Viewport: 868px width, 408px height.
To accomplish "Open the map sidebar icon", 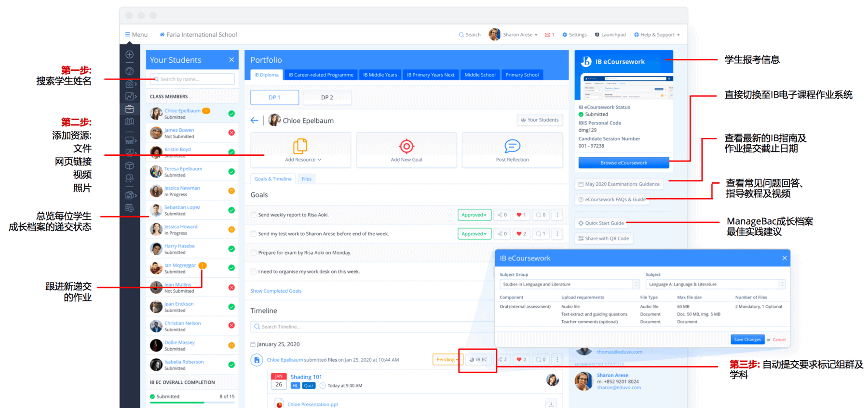I will point(130,122).
